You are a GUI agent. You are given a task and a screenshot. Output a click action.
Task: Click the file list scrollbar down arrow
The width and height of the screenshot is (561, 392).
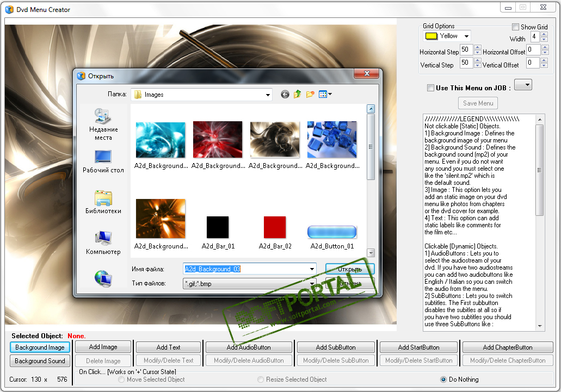(x=371, y=253)
